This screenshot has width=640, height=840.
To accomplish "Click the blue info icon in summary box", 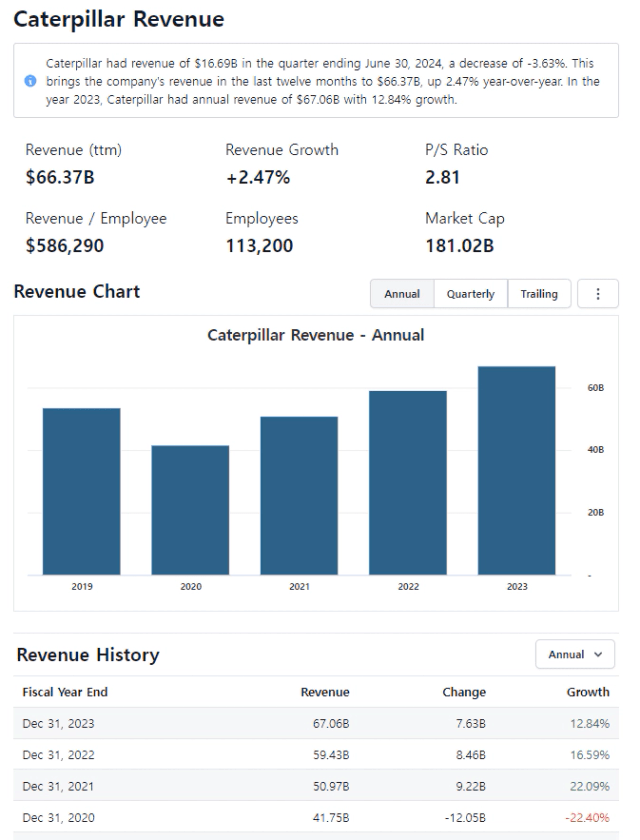I will (x=31, y=81).
